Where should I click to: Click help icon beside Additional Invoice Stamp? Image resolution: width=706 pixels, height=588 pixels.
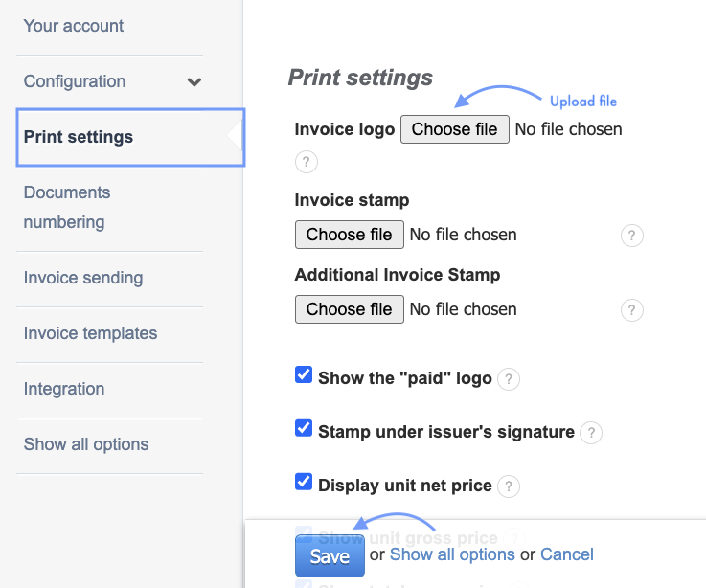point(631,310)
